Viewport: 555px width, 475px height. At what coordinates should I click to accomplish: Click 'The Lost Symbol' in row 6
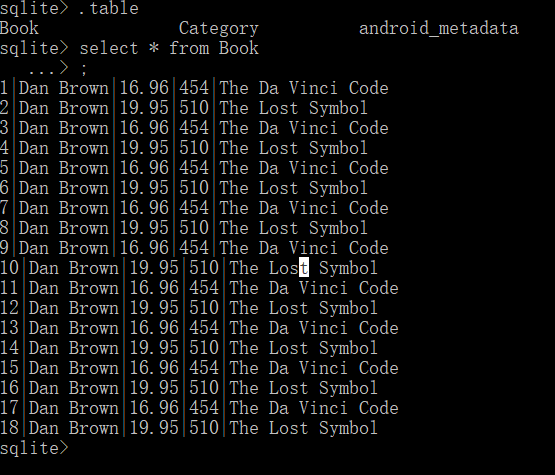[x=293, y=188]
